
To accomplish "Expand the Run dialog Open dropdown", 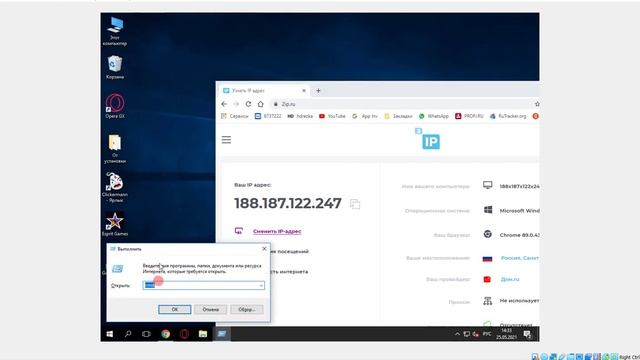I will click(x=261, y=285).
